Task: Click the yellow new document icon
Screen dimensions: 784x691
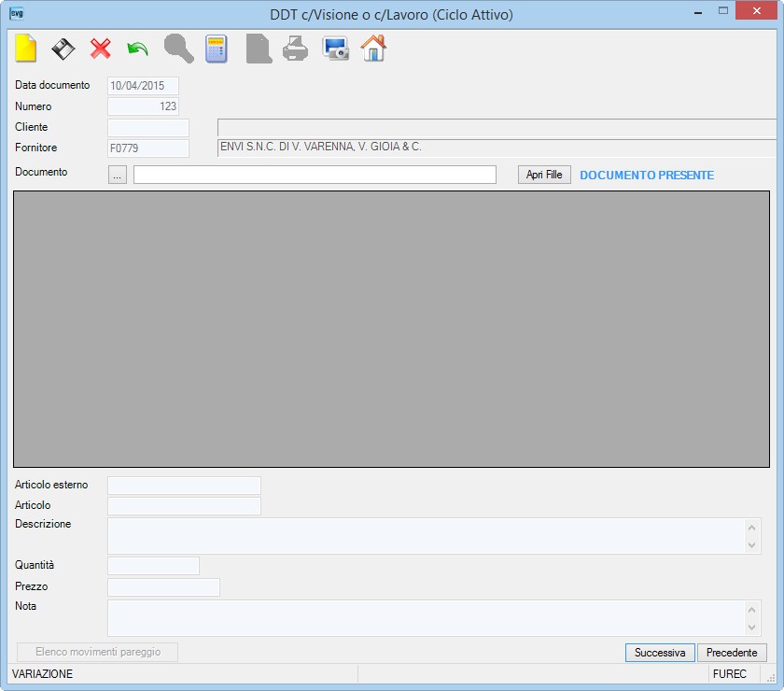Action: (25, 49)
